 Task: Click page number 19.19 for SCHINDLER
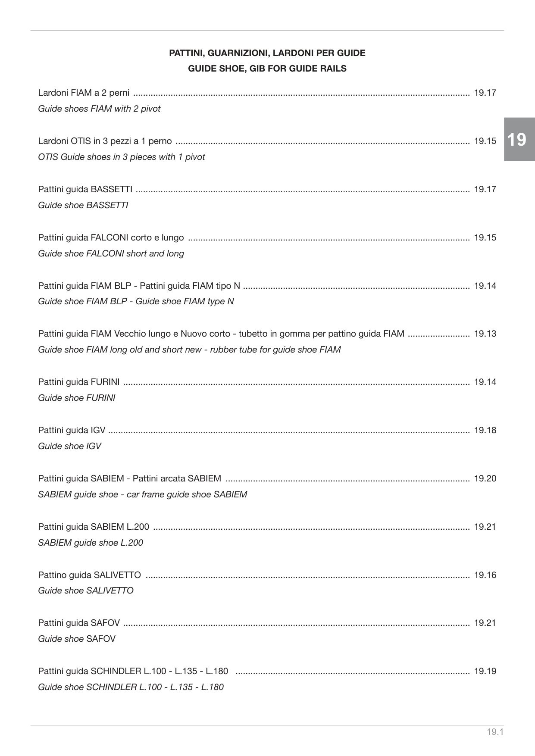[x=485, y=671]
